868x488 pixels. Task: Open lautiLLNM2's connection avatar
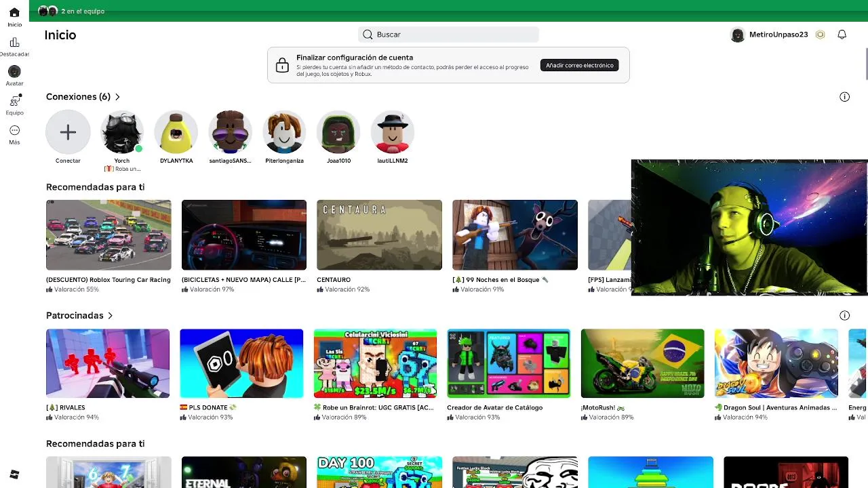[x=392, y=132]
